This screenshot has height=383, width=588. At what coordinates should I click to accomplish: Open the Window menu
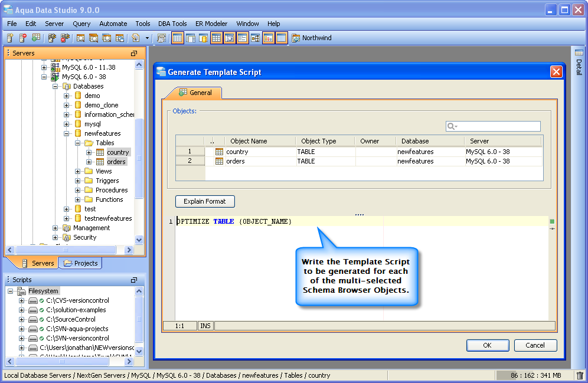click(x=247, y=24)
